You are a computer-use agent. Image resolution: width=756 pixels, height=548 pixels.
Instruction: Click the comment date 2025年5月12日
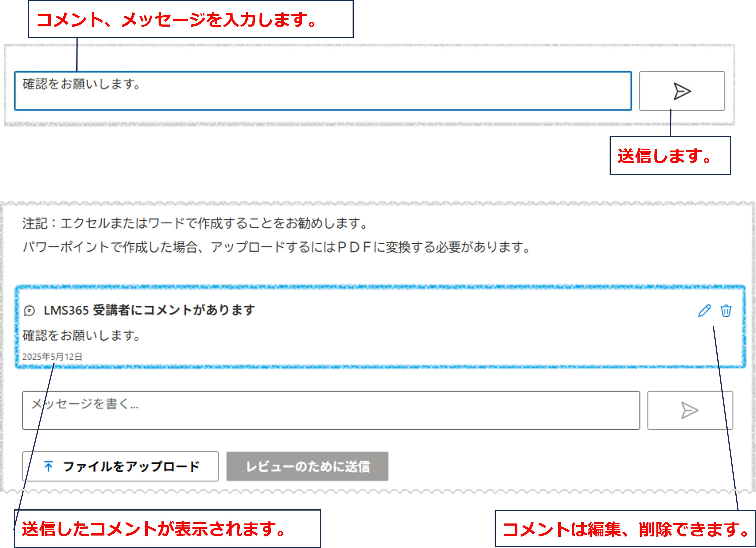pyautogui.click(x=52, y=357)
